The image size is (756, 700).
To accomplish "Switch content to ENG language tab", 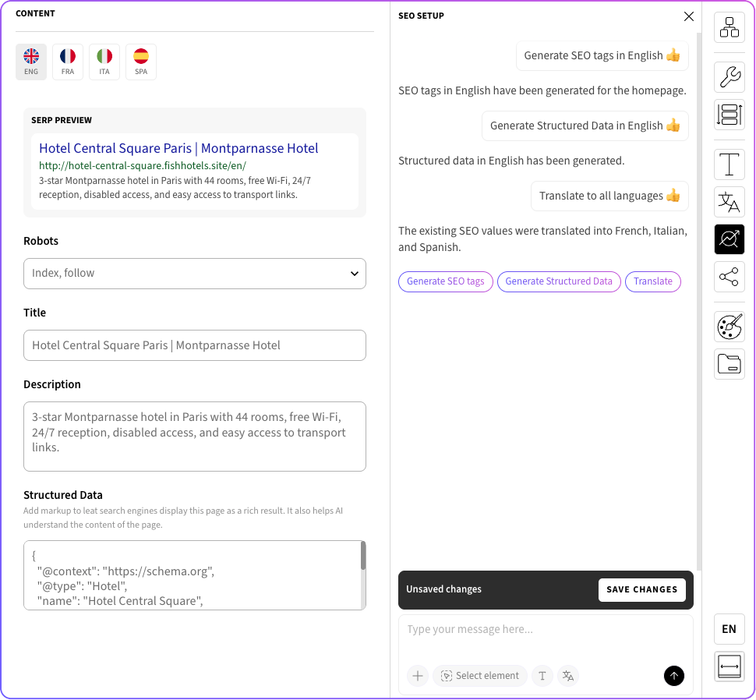I will (x=31, y=62).
